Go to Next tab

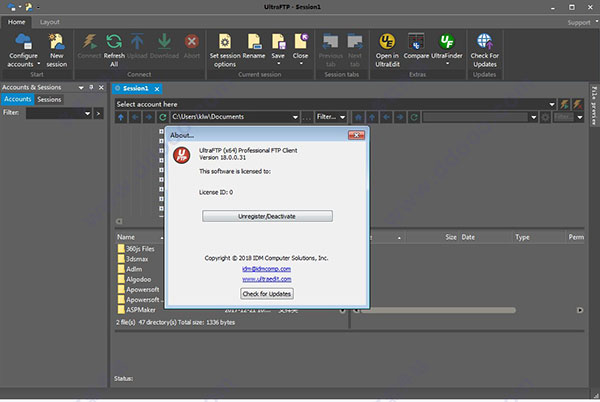point(355,50)
